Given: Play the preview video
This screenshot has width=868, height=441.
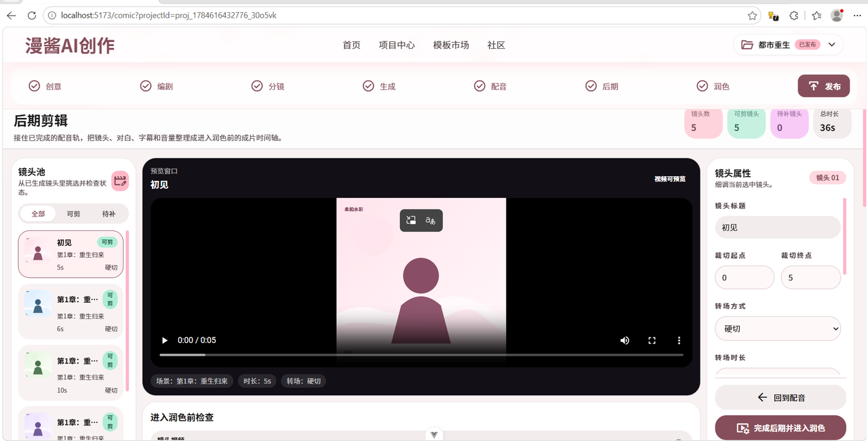Looking at the screenshot, I should (x=164, y=340).
